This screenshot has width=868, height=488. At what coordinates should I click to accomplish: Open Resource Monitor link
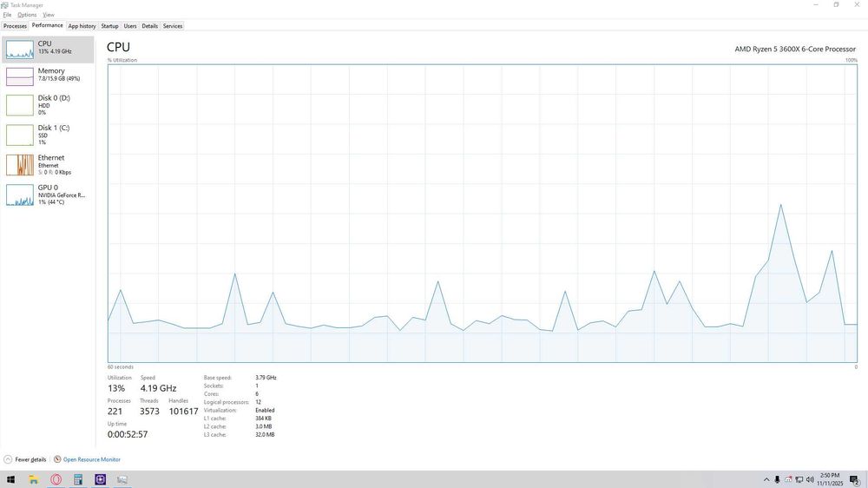tap(91, 459)
